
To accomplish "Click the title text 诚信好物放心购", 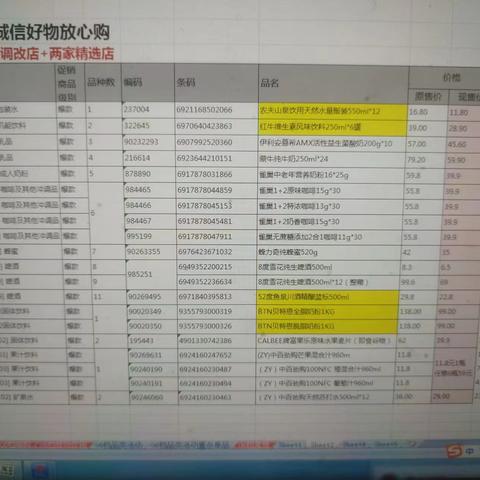I will (x=55, y=32).
